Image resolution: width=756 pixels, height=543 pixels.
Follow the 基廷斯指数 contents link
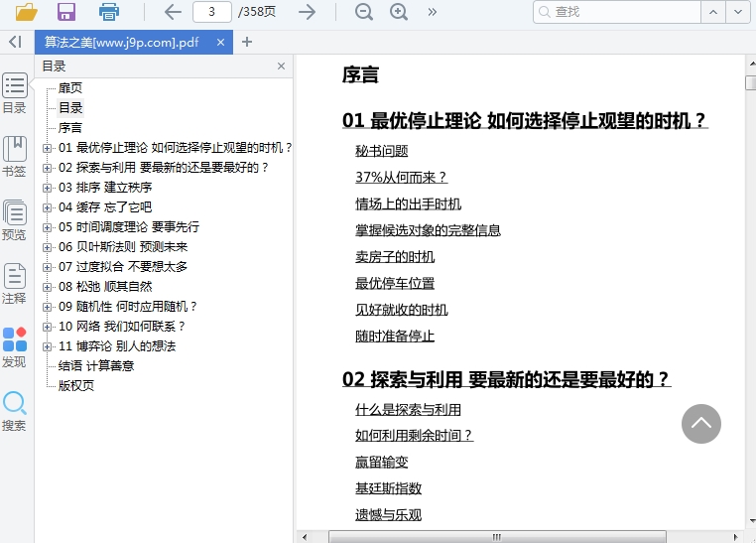tap(388, 488)
